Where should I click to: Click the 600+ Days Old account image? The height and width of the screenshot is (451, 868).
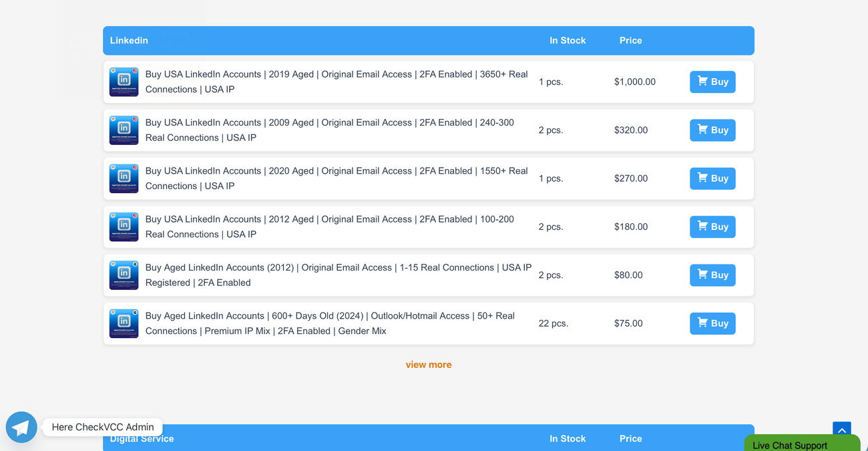pos(124,323)
